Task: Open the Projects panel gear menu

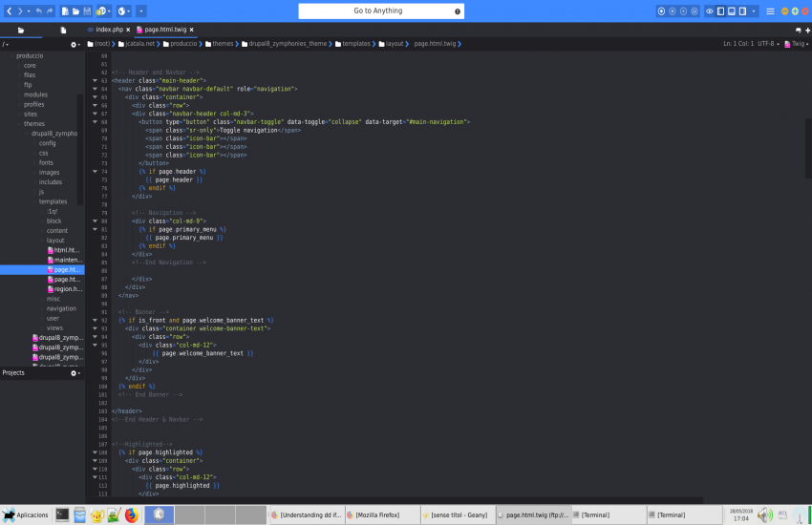Action: pyautogui.click(x=75, y=373)
